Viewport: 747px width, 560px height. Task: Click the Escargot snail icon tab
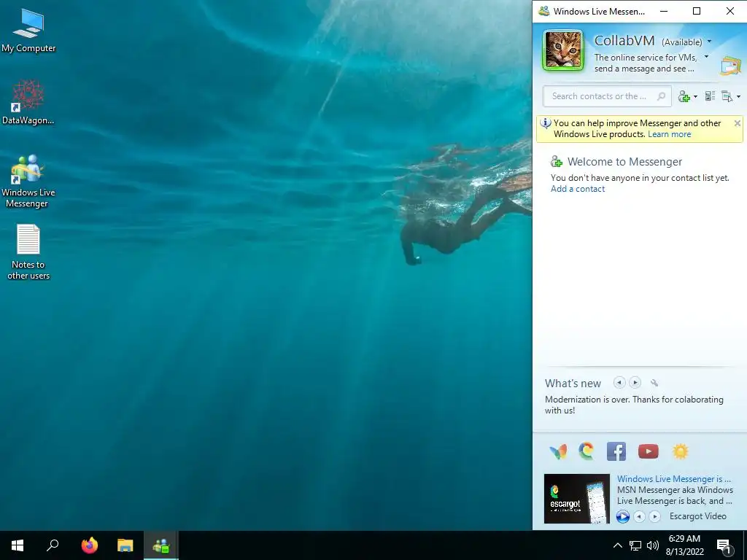click(587, 451)
